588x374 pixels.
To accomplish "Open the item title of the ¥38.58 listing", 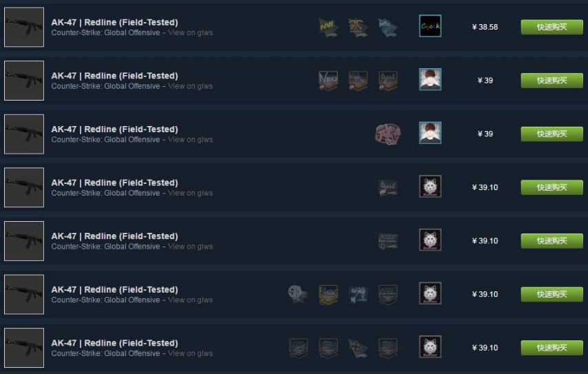I will pos(114,22).
